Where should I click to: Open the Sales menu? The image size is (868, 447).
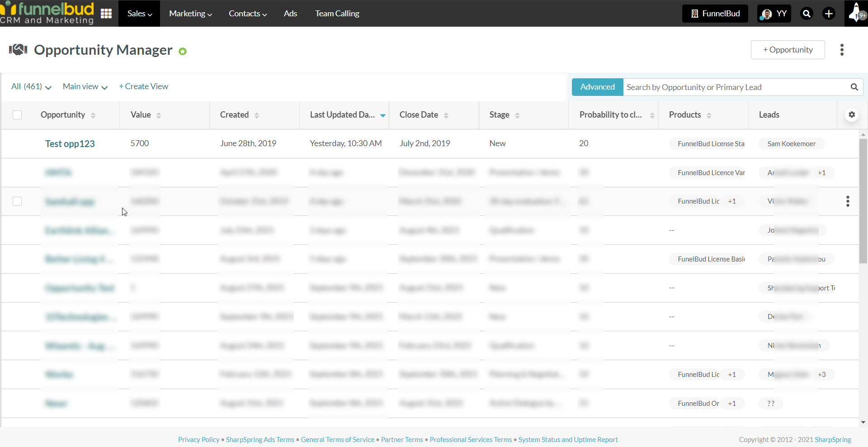coord(139,14)
